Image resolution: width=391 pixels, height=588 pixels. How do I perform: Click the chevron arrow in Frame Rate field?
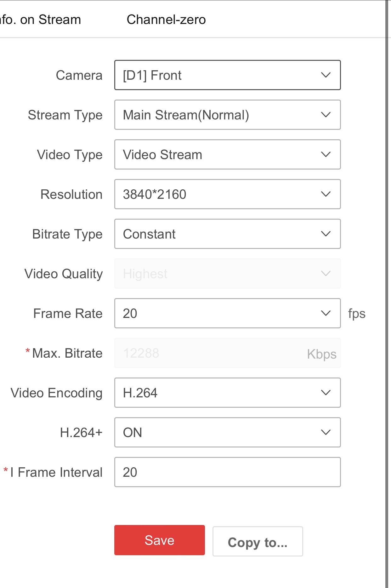click(326, 313)
